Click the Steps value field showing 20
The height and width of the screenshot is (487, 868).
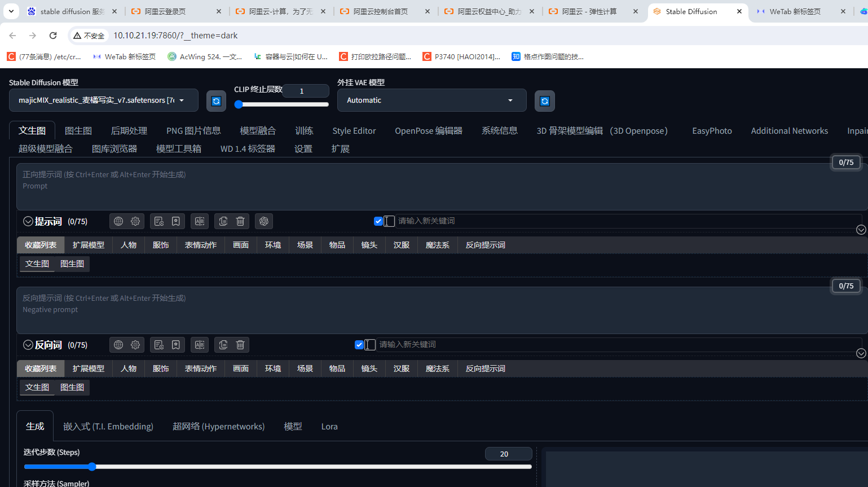508,454
